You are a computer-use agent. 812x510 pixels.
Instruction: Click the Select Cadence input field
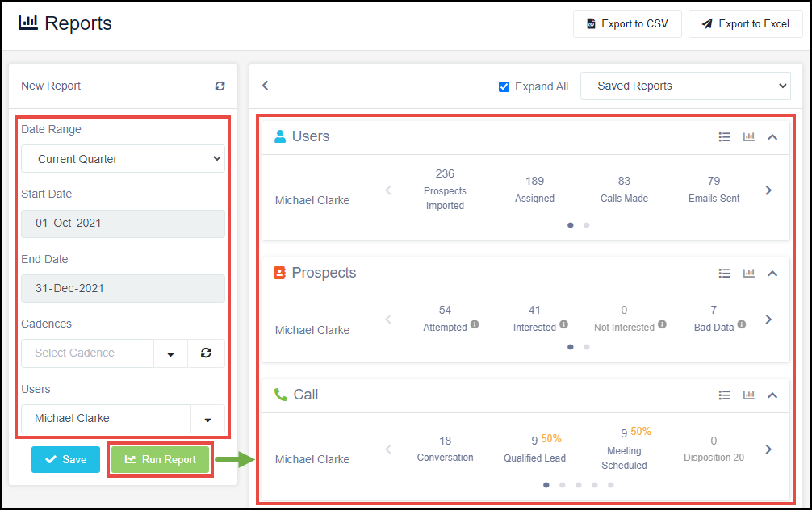[x=87, y=353]
